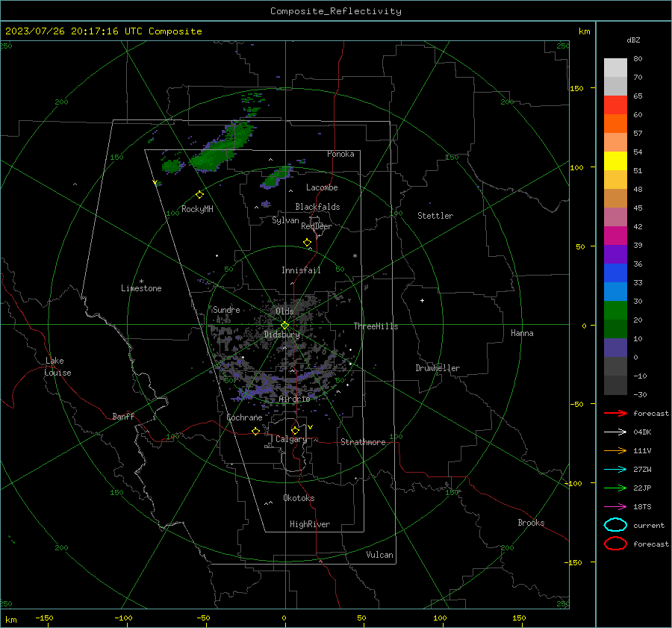This screenshot has height=628, width=672.
Task: Click the Cochrane city label
Action: tap(244, 417)
